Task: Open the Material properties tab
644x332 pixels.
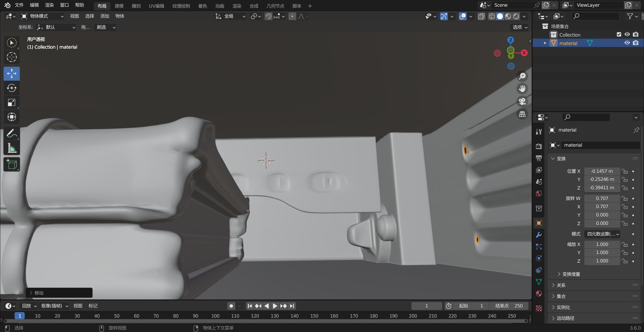Action: [539, 294]
